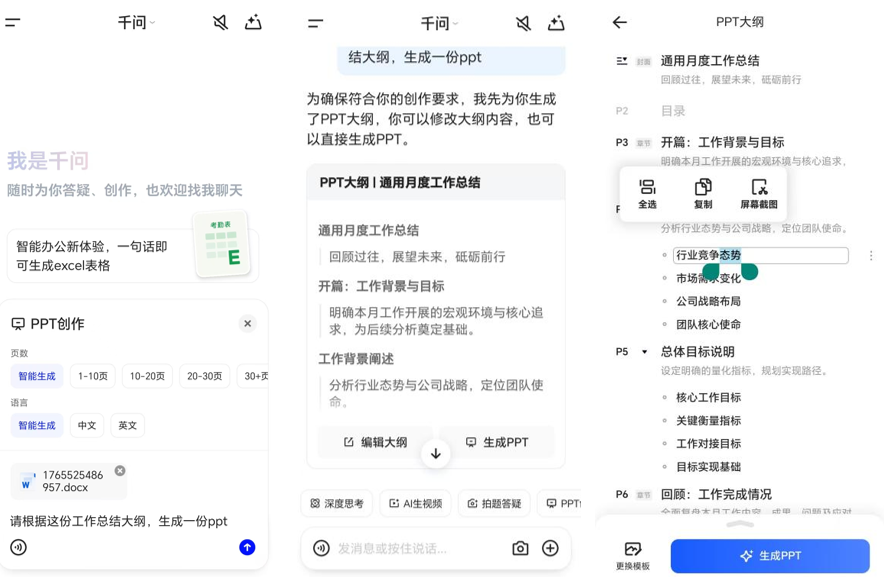Click P3 开篇：工作背景与目标 heading
Viewport: 884px width, 577px height.
(x=722, y=142)
